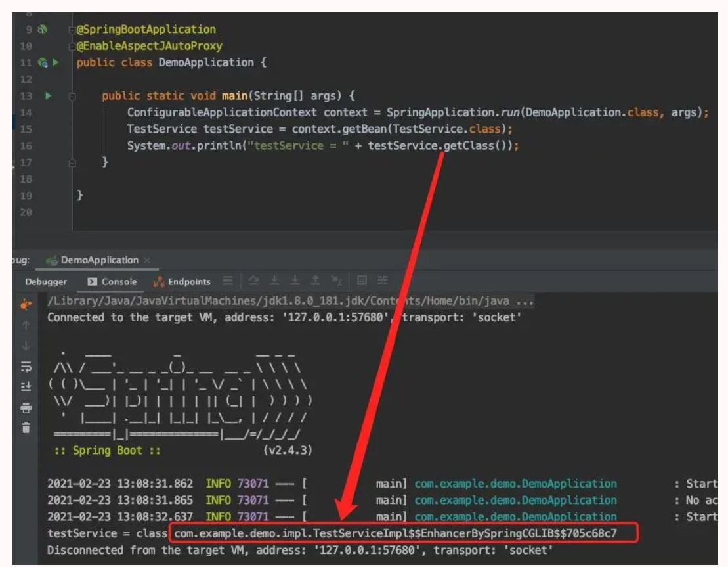Run DemoApplication class from line 11 gutter arrow
The height and width of the screenshot is (567, 728).
[56, 62]
